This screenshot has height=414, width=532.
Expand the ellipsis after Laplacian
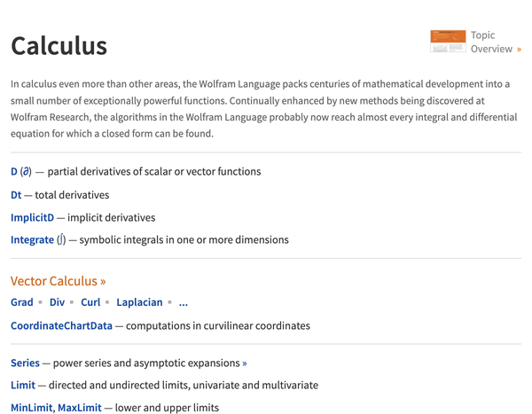[184, 303]
